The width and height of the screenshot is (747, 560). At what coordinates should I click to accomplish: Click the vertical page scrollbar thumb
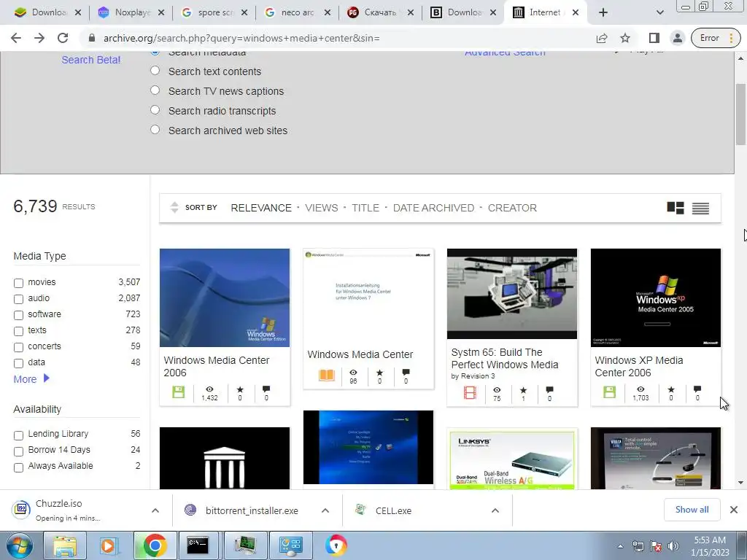click(740, 114)
